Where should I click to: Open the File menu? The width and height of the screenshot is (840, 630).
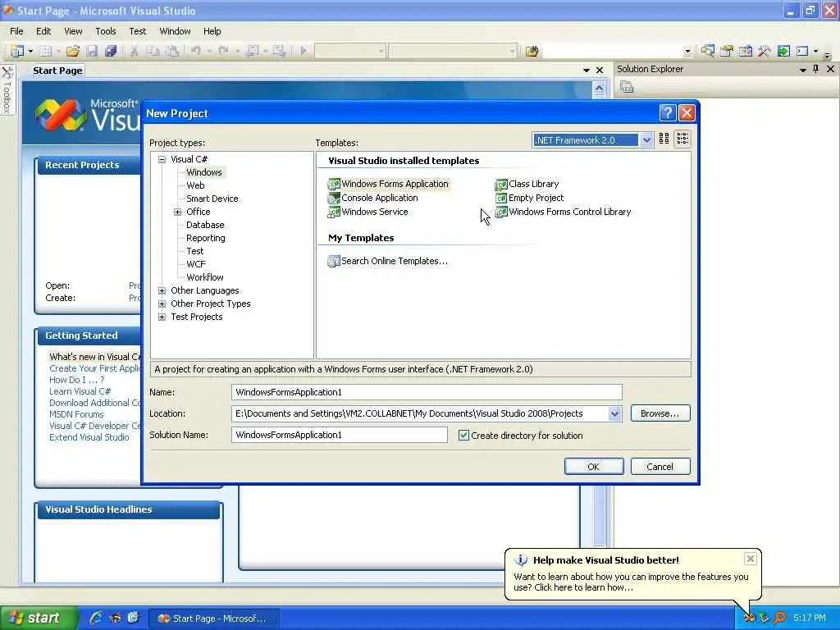pos(16,31)
